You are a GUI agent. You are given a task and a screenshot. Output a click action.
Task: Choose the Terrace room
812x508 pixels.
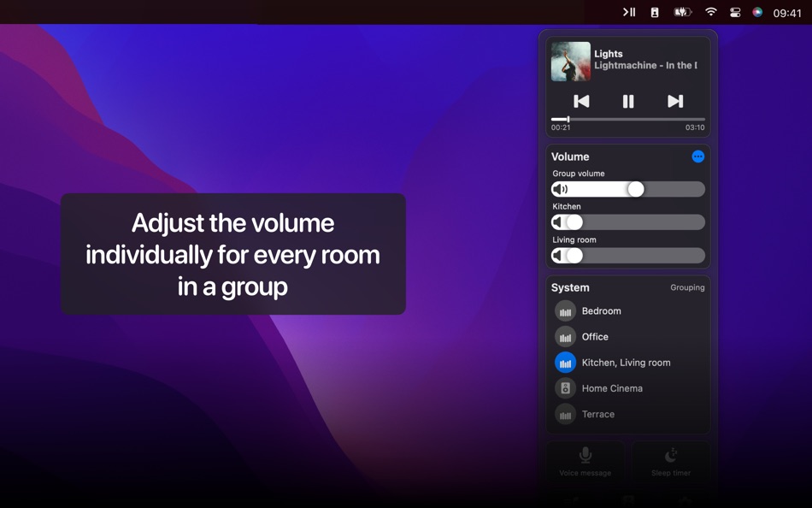[x=627, y=414]
